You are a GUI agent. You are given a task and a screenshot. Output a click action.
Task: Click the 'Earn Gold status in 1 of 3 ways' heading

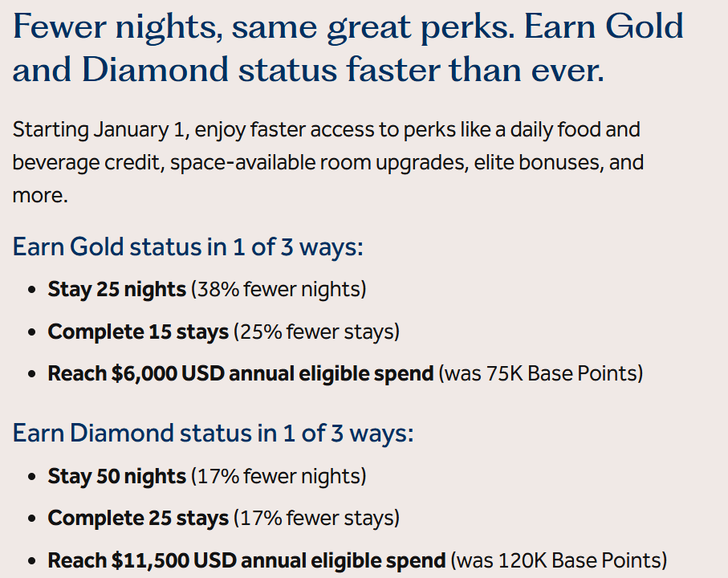click(188, 246)
